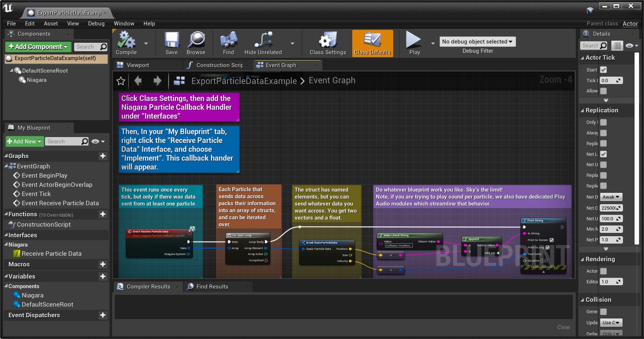Open the Add Component dropdown

pos(38,47)
